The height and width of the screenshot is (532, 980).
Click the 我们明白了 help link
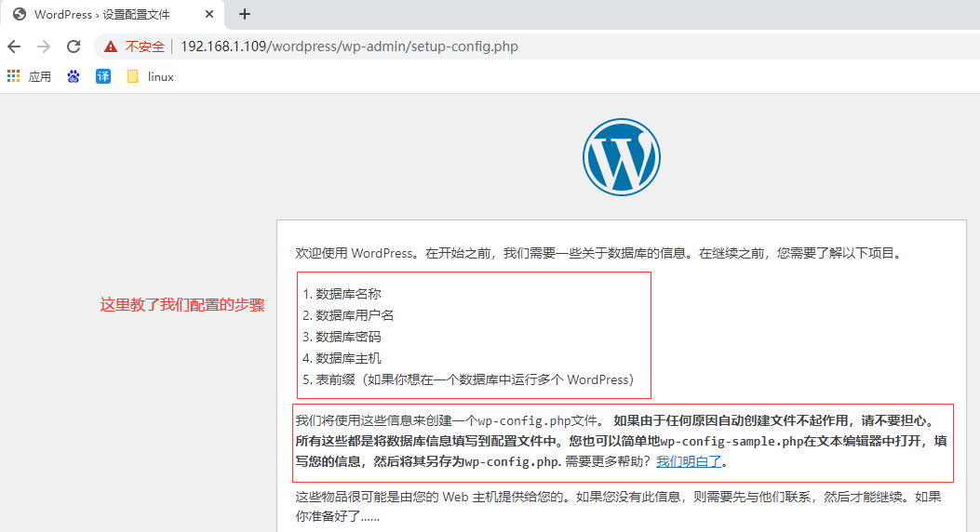(689, 461)
